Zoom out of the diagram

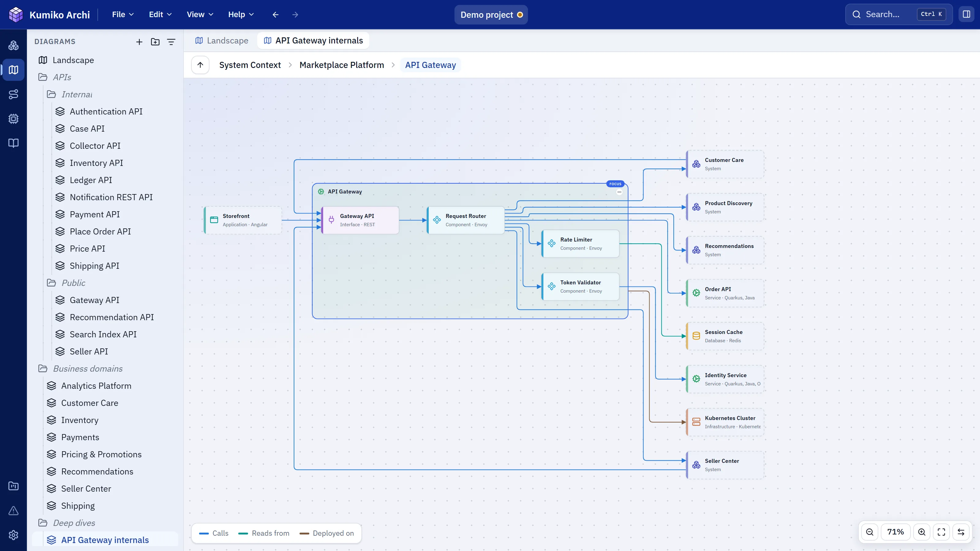click(870, 532)
